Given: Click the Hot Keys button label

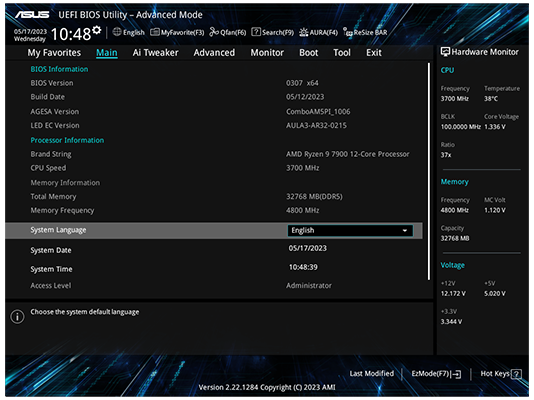Looking at the screenshot, I should [495, 374].
